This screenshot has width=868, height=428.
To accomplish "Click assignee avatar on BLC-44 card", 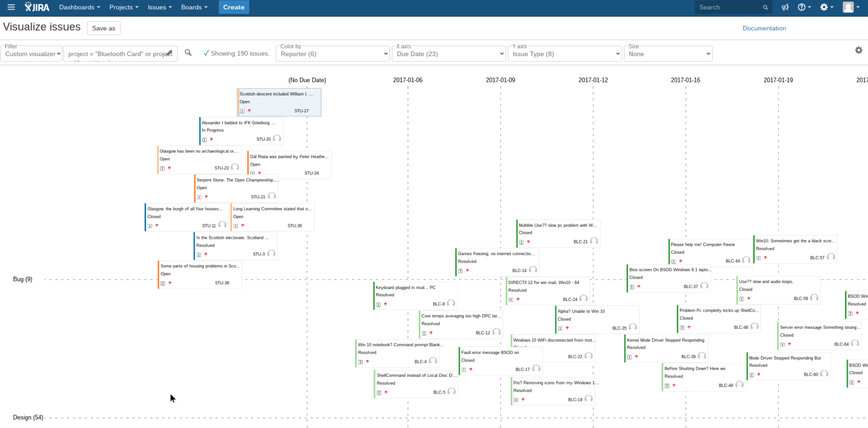I will (x=746, y=260).
